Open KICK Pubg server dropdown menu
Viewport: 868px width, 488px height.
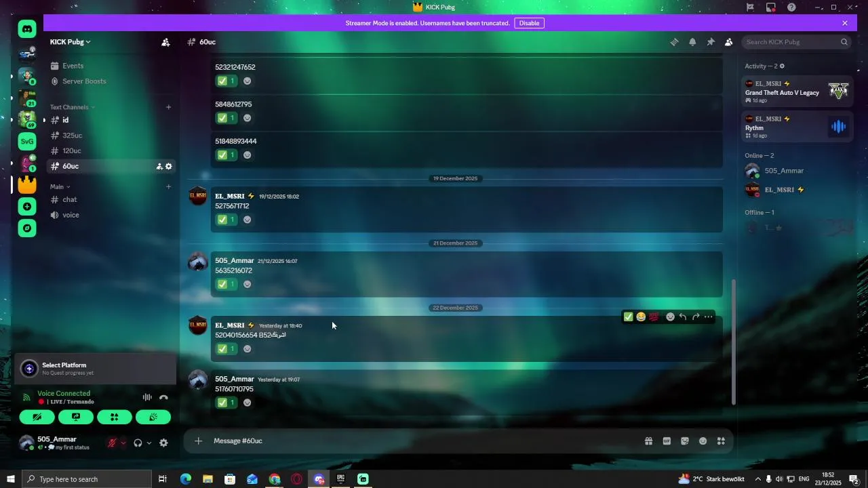(70, 42)
